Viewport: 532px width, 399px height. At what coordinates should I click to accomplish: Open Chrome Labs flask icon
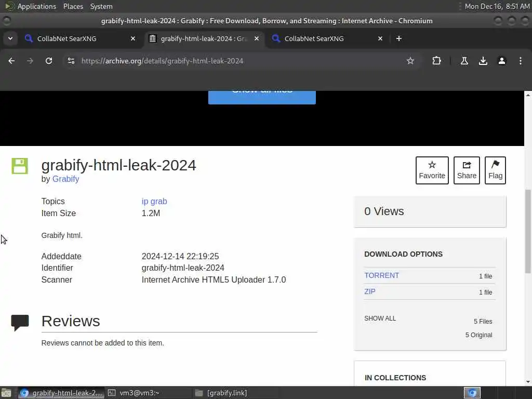coord(464,61)
